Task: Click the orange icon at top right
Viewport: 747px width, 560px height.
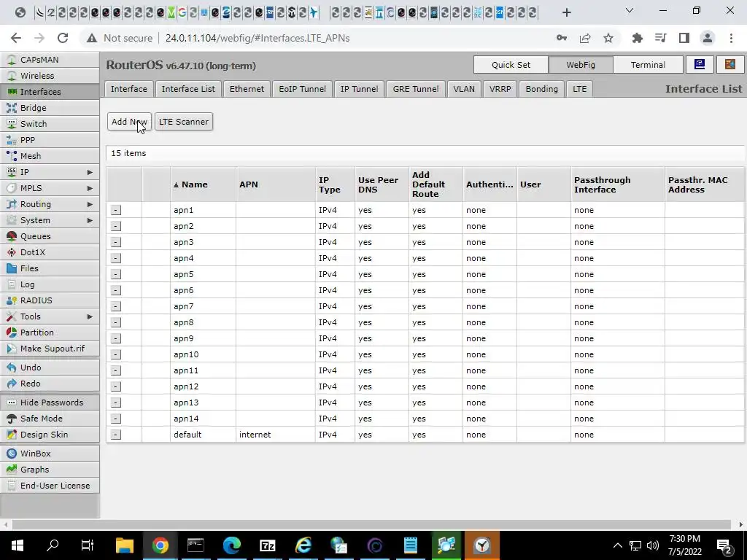Action: pyautogui.click(x=729, y=65)
